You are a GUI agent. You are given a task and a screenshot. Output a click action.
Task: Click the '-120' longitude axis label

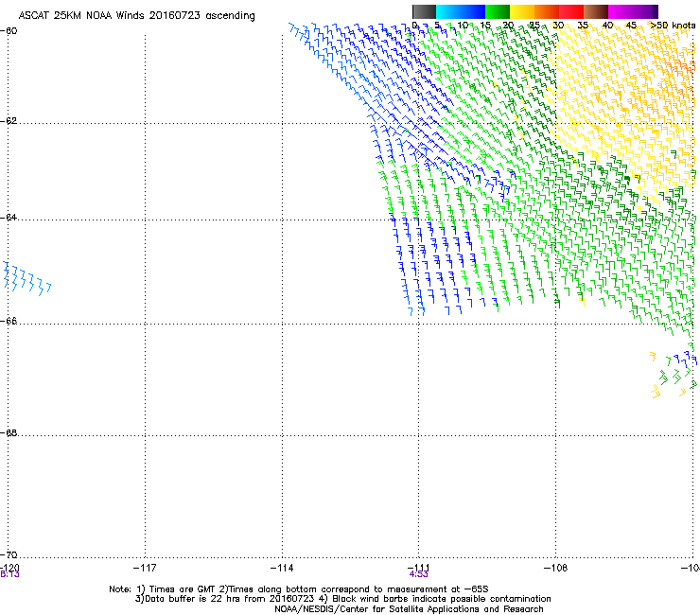click(x=9, y=568)
